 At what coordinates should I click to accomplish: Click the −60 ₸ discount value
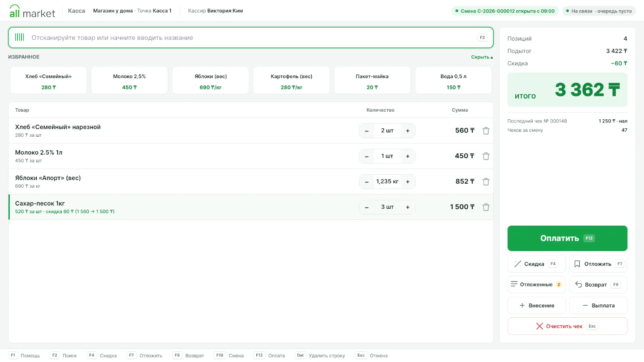tap(619, 63)
